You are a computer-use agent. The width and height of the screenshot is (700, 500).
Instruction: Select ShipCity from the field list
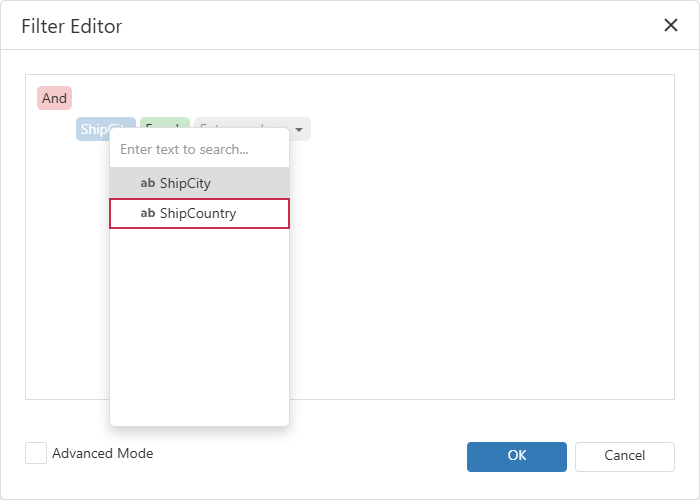[199, 183]
